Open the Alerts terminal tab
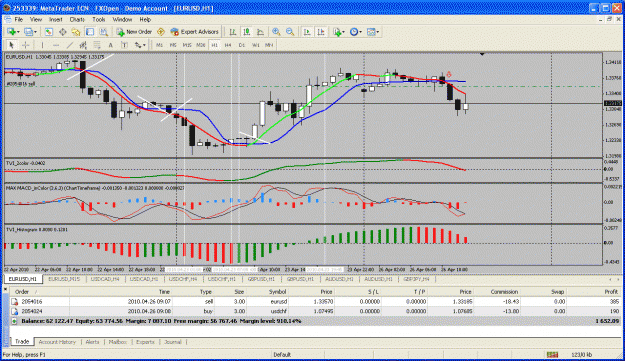Screen dimensions: 625x361 tap(92, 342)
